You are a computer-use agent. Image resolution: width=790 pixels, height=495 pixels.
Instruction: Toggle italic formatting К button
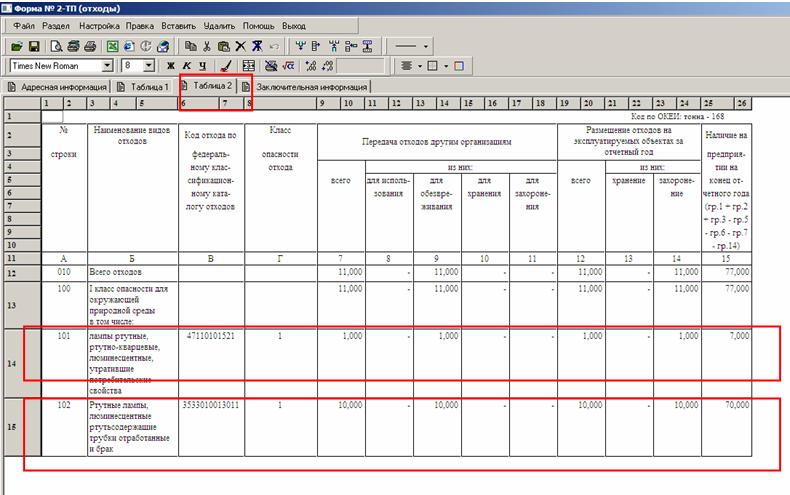tap(186, 66)
